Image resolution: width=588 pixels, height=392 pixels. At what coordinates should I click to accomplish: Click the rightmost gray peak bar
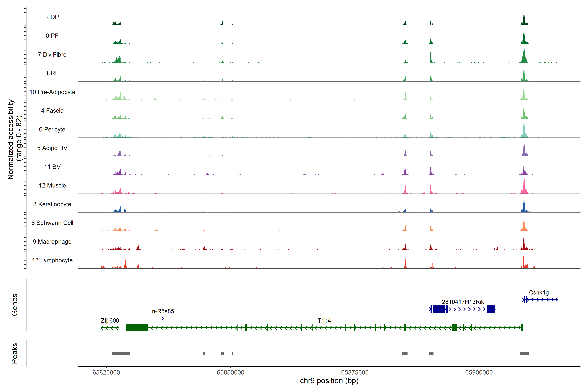click(524, 353)
